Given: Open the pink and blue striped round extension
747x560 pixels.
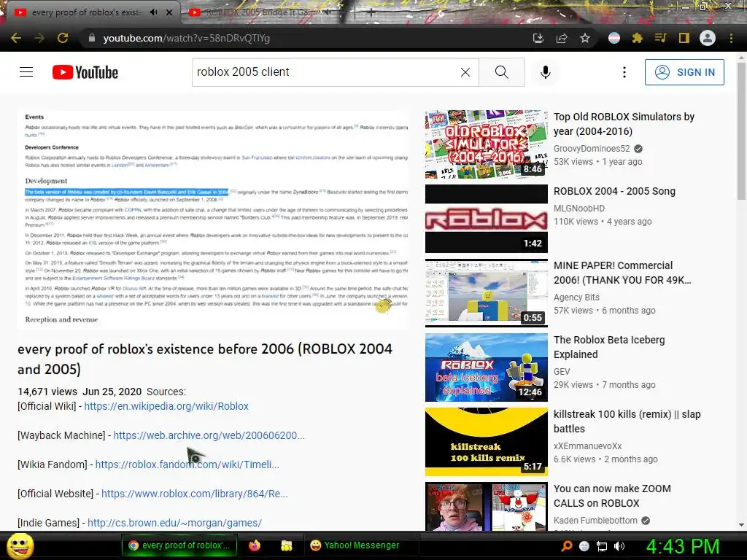Looking at the screenshot, I should pyautogui.click(x=614, y=38).
